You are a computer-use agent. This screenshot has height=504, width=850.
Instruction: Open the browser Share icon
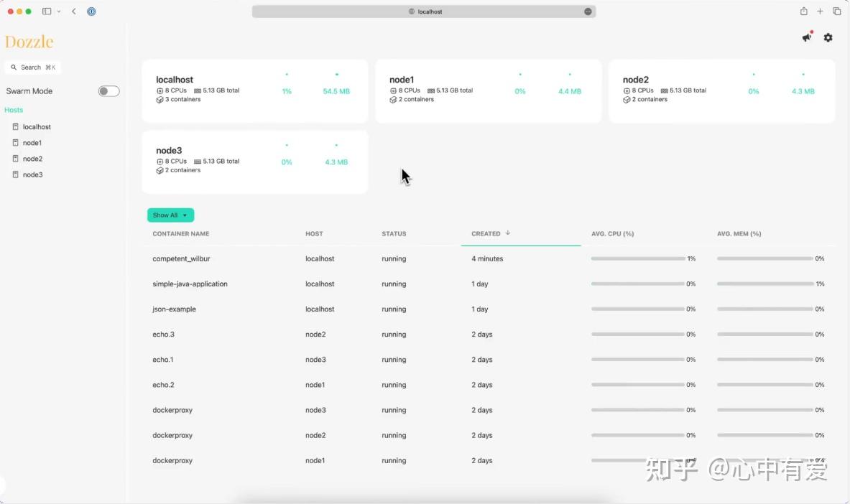[x=803, y=11]
